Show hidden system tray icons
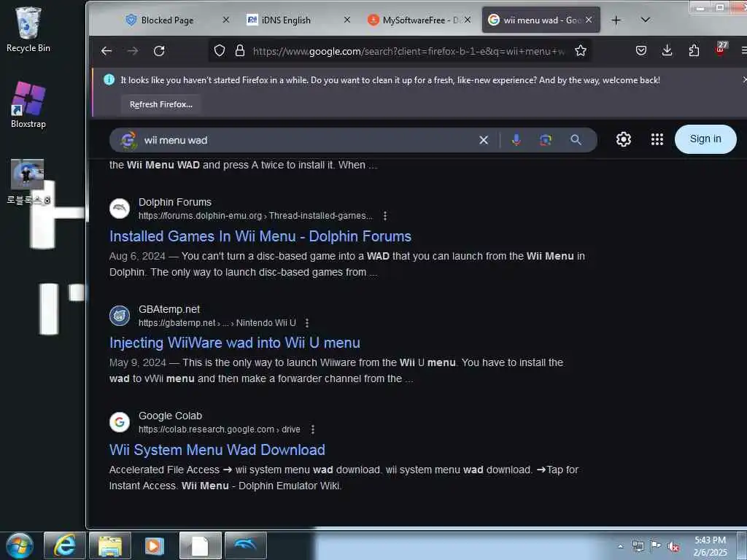747x560 pixels. pos(620,546)
